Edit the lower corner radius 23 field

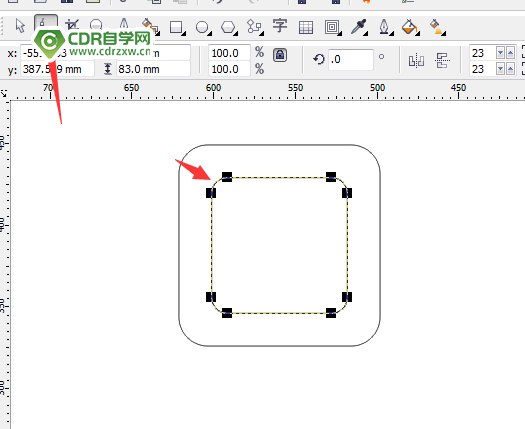coord(483,69)
